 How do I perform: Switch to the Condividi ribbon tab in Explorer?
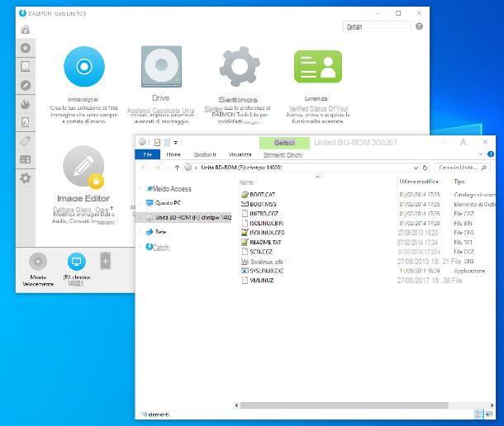[x=205, y=154]
